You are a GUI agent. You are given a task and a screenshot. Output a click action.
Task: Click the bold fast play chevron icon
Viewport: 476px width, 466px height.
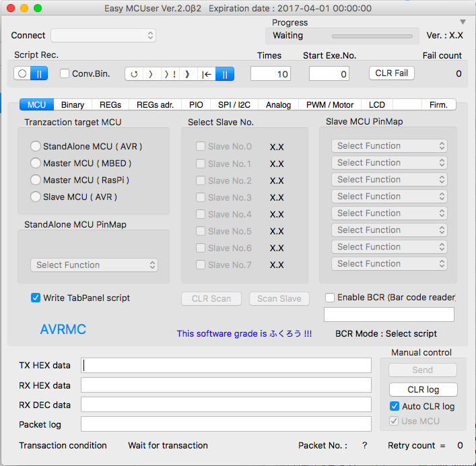[x=188, y=74]
